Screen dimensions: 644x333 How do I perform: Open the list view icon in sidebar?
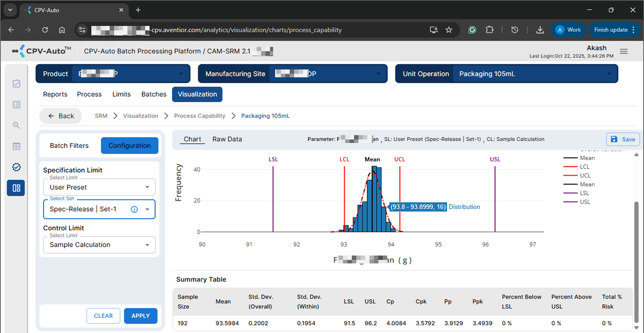pos(16,104)
